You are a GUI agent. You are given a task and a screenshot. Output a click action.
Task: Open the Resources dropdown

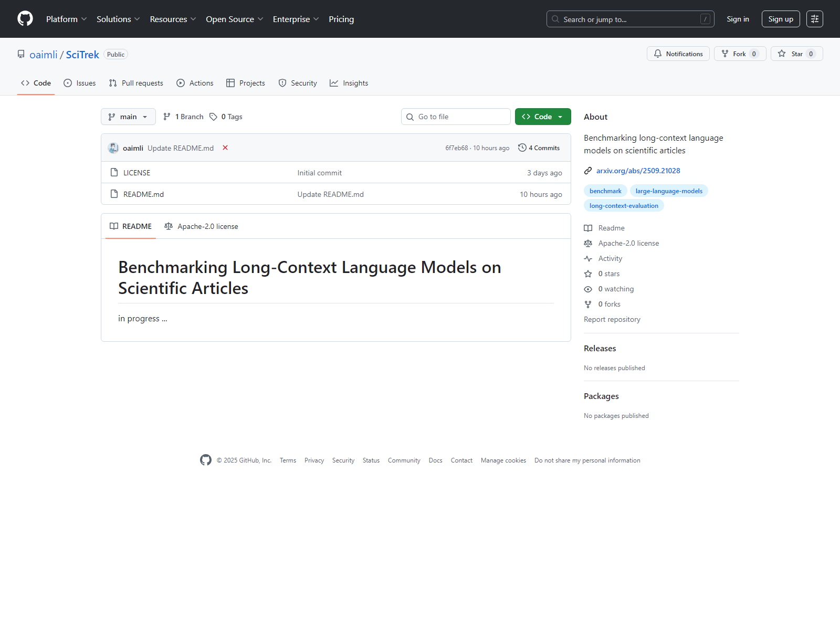coord(173,19)
